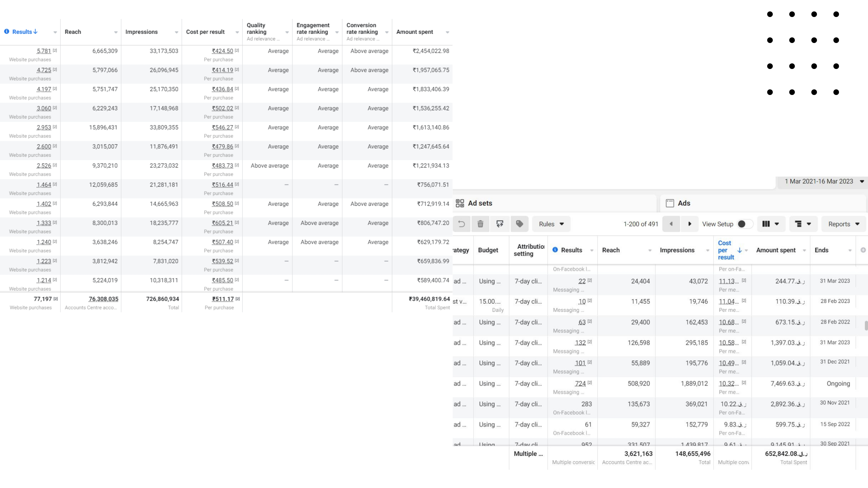Click the 5,781 website purchases result
Image resolution: width=868 pixels, height=488 pixels.
(44, 51)
